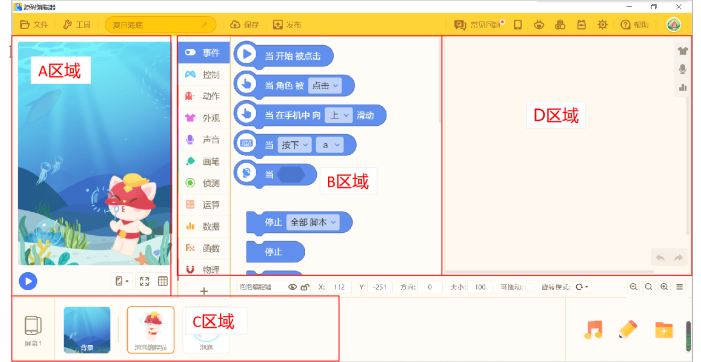Screen dimensions: 701x362
Task: Open the pencil drawing editor
Action: (628, 330)
